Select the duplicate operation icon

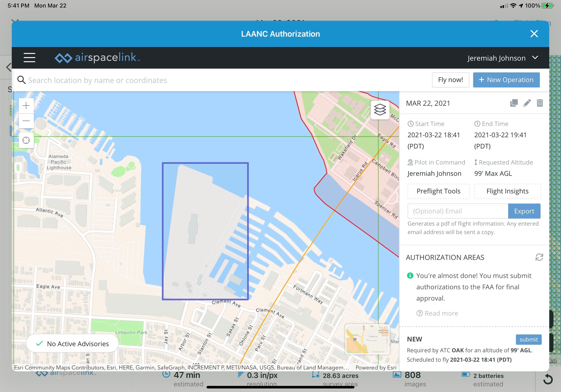click(514, 103)
